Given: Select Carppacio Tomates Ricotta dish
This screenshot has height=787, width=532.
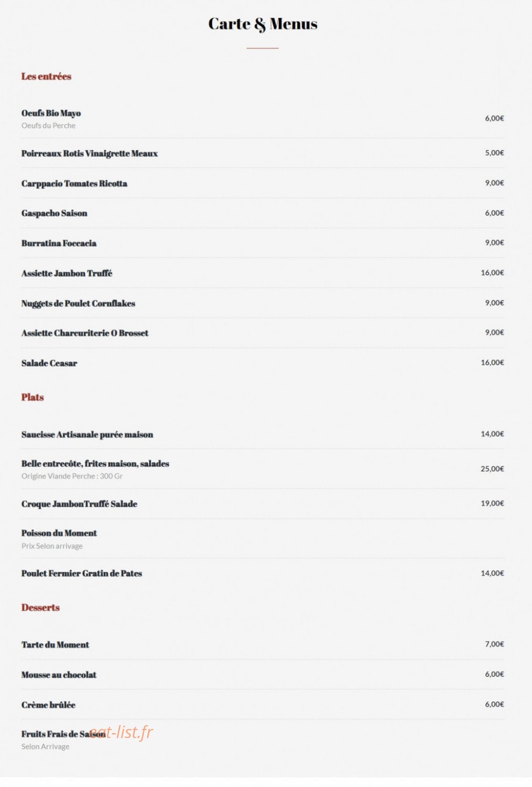Looking at the screenshot, I should [74, 183].
